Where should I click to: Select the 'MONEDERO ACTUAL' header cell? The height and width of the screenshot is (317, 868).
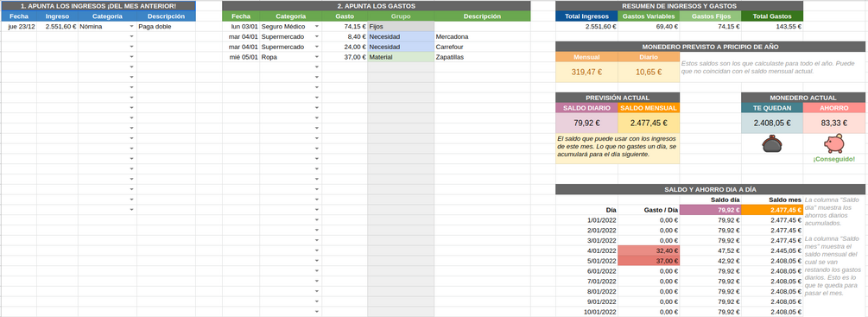(x=803, y=98)
